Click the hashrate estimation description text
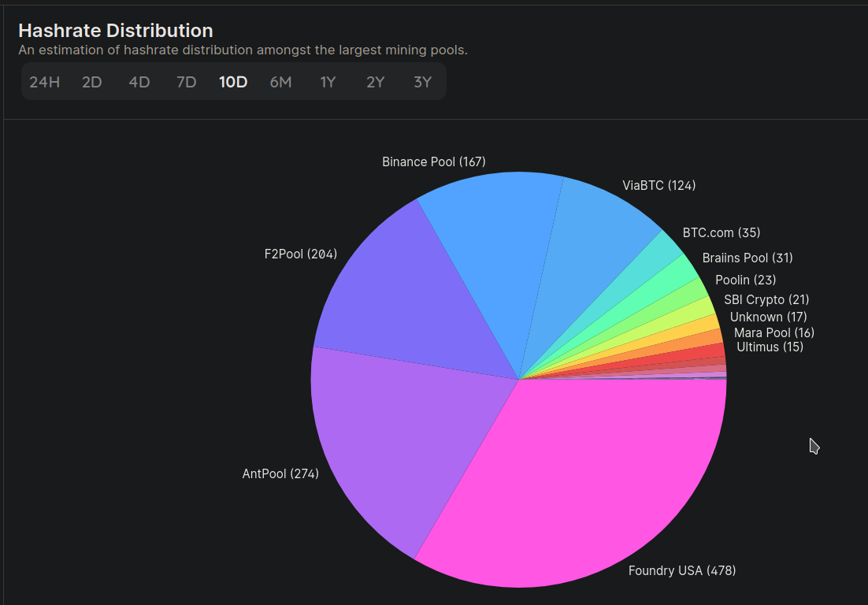Viewport: 868px width, 605px height. click(243, 50)
